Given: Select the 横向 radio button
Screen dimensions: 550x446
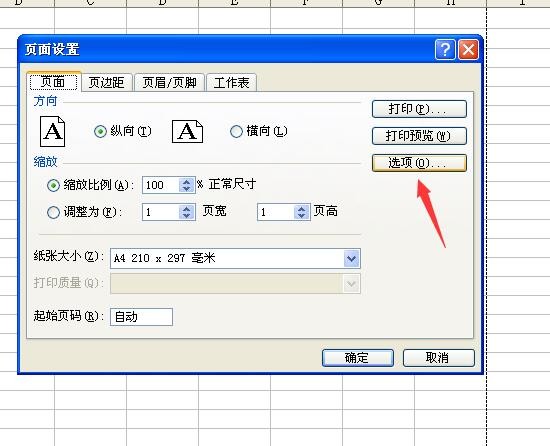Looking at the screenshot, I should [x=236, y=131].
